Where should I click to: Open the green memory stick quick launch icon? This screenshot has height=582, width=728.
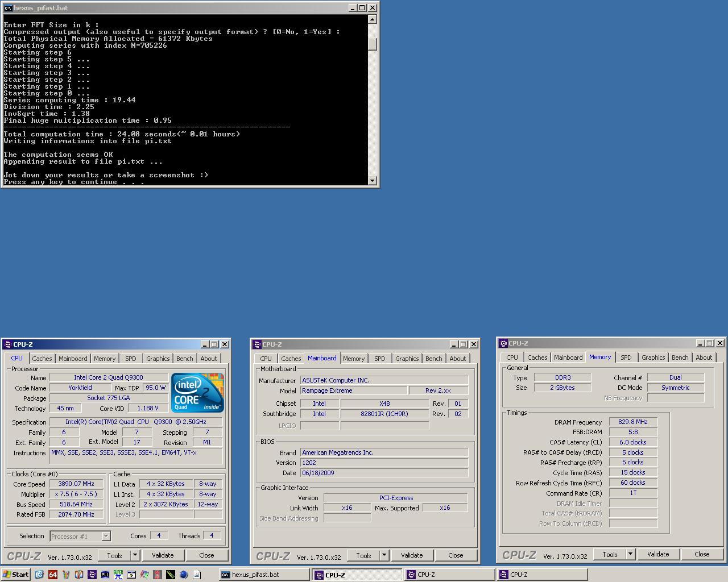pos(171,575)
